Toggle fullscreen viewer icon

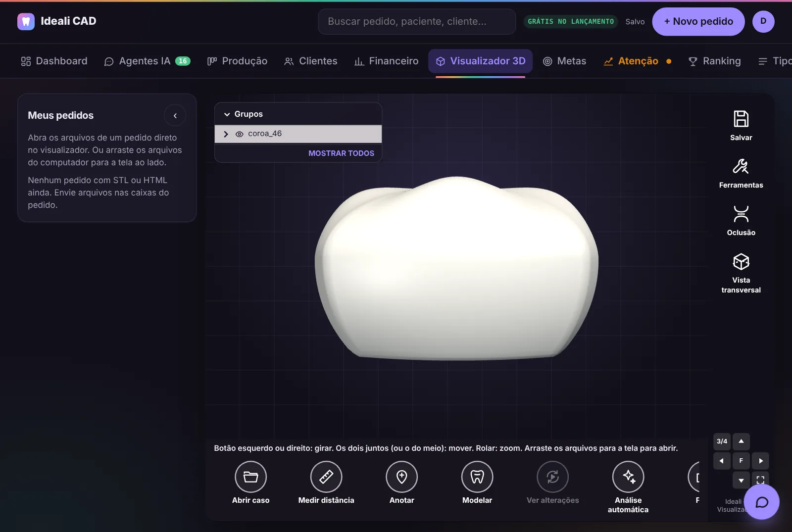[x=760, y=480]
